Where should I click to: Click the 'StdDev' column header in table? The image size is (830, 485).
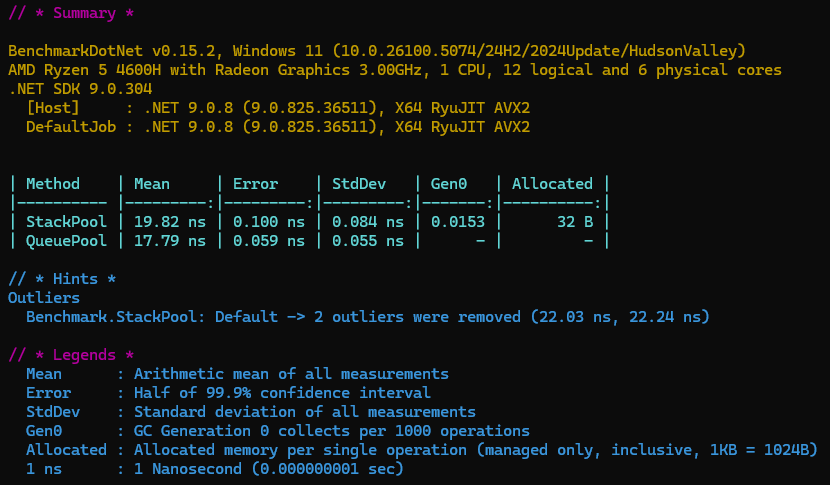coord(359,184)
